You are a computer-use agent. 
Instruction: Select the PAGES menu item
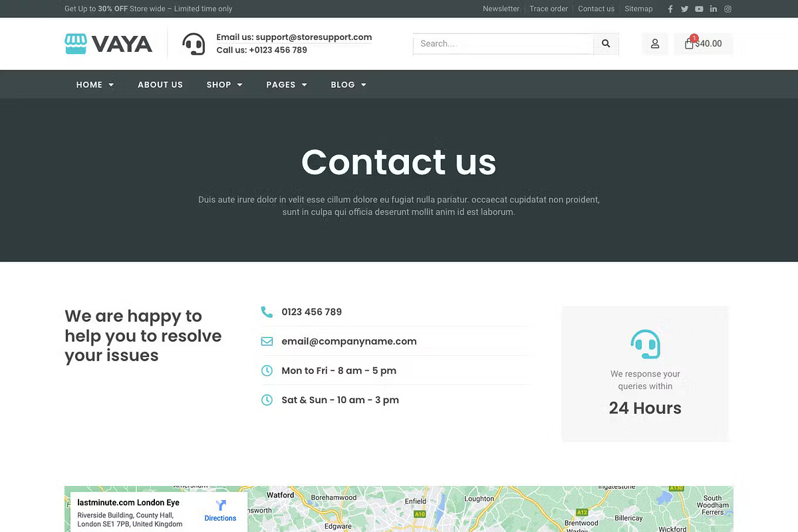[281, 84]
